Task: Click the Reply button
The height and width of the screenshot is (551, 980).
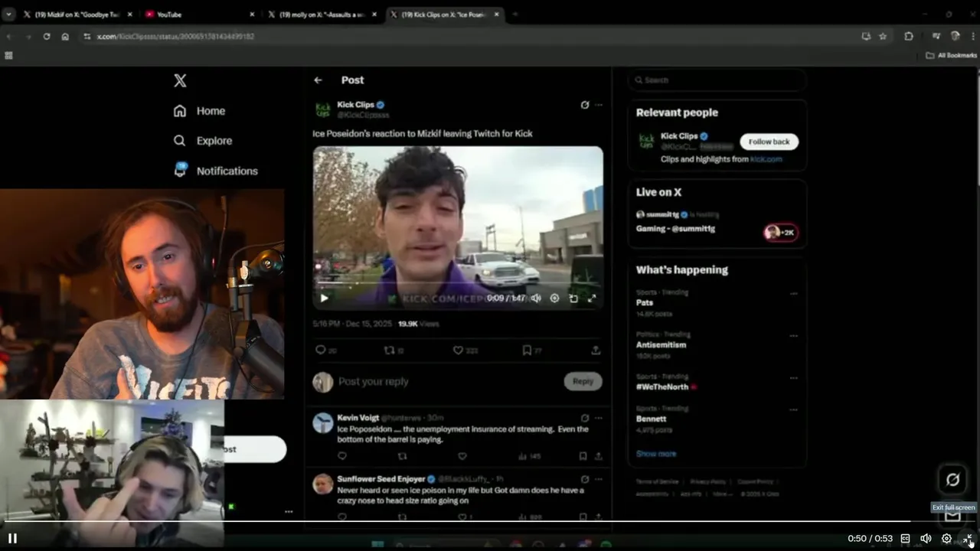Action: click(x=583, y=381)
